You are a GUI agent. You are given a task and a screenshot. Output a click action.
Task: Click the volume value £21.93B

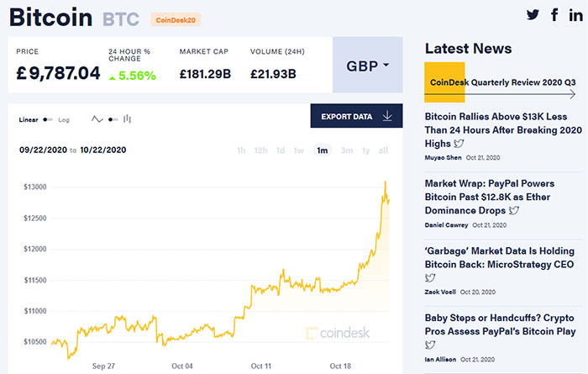coord(273,74)
